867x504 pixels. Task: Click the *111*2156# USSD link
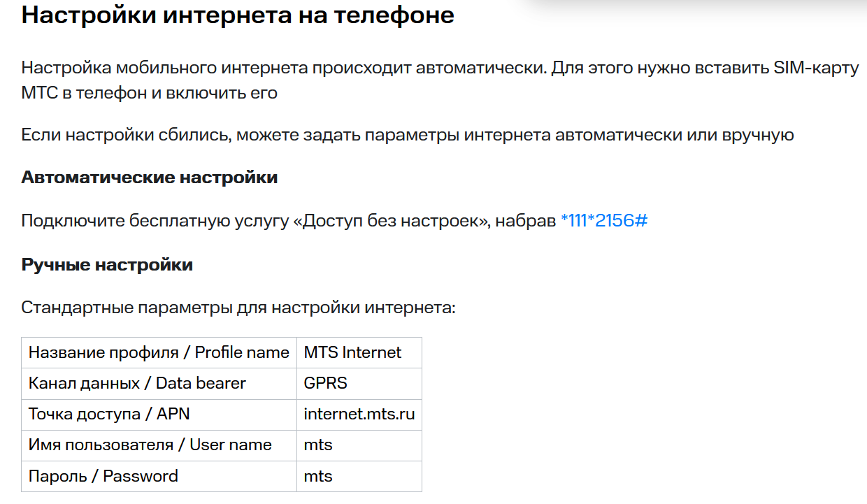click(x=604, y=221)
